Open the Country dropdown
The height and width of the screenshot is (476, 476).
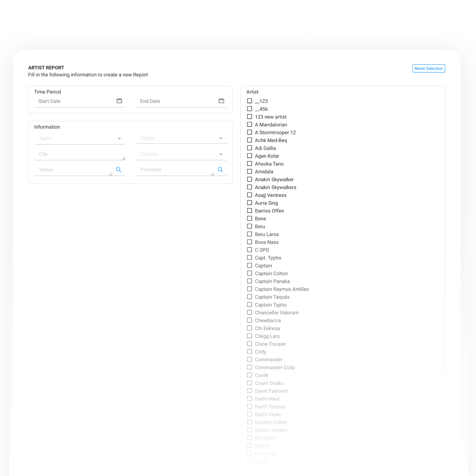pyautogui.click(x=182, y=154)
